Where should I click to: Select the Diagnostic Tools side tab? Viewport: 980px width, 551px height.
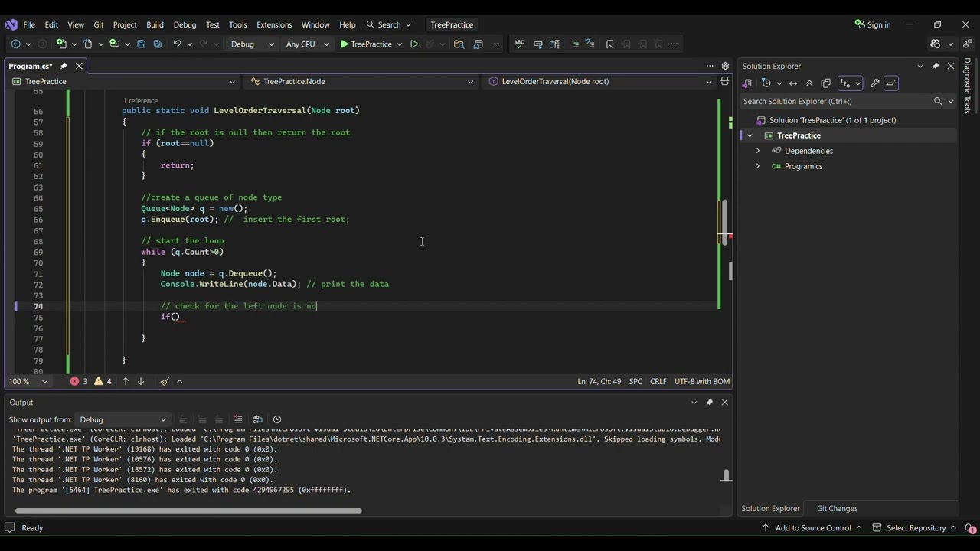(x=968, y=86)
